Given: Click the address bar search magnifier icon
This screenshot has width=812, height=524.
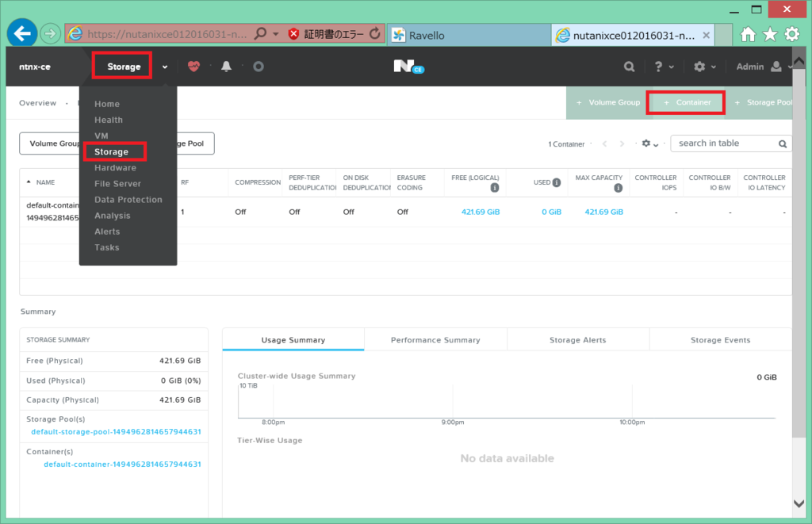Looking at the screenshot, I should point(260,34).
